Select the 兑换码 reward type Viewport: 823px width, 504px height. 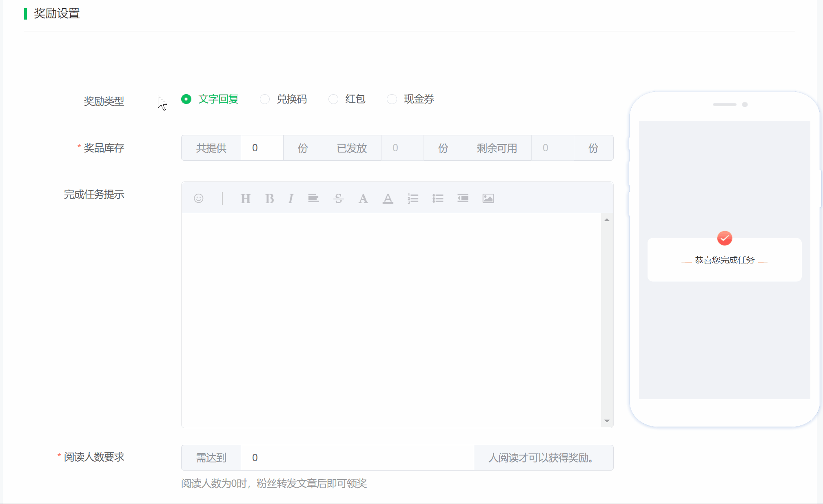pos(265,99)
